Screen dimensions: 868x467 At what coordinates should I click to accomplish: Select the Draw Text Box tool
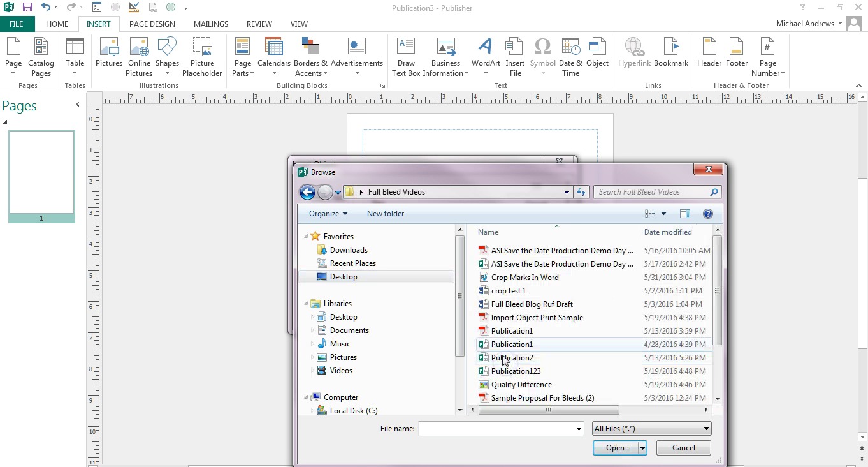click(406, 57)
